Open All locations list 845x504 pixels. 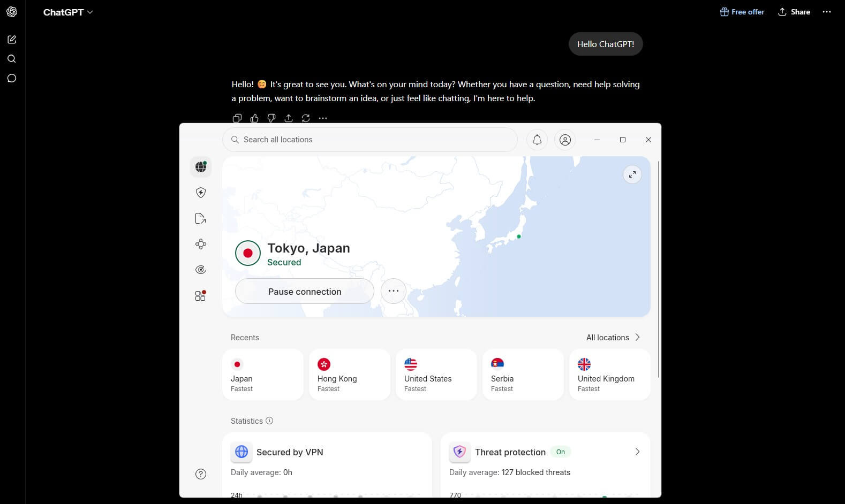click(613, 338)
